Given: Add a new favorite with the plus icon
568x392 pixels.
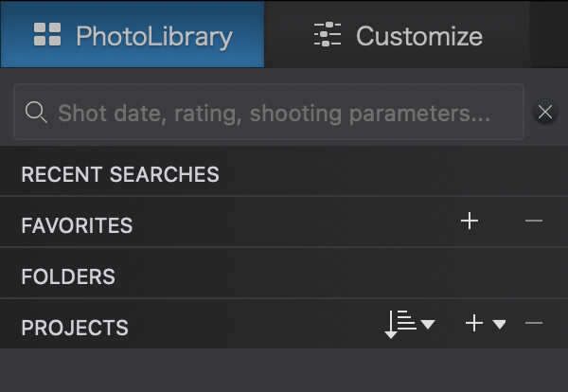Looking at the screenshot, I should pyautogui.click(x=470, y=222).
